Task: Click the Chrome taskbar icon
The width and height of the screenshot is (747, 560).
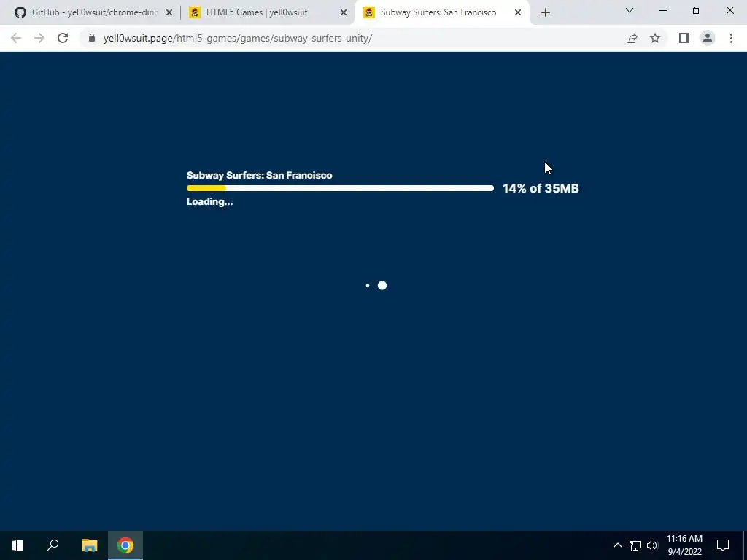Action: [125, 545]
